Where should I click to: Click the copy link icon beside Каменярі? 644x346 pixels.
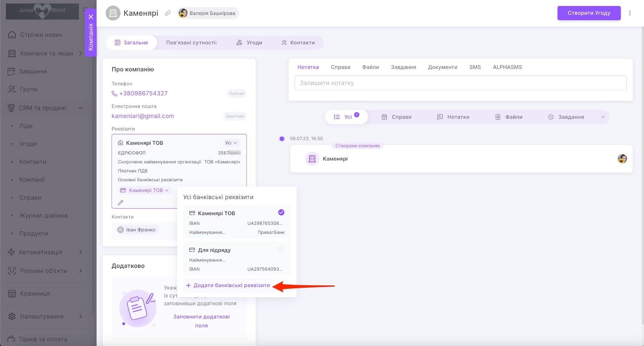click(168, 13)
